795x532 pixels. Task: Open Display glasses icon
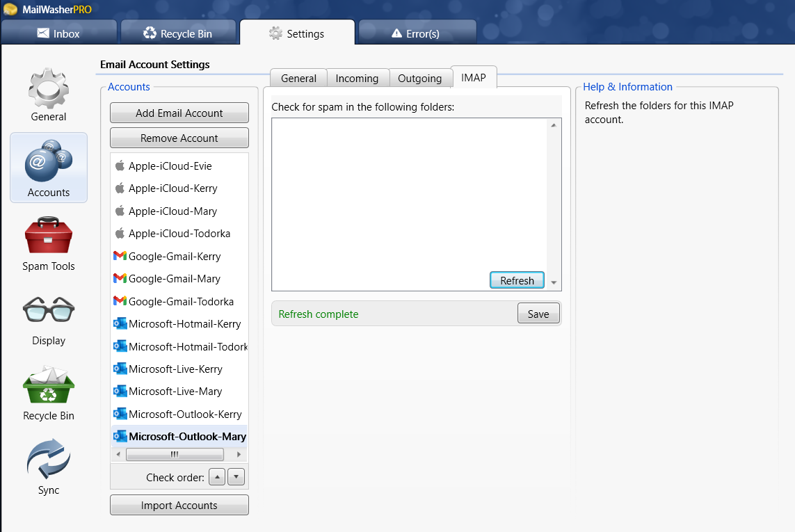click(49, 309)
